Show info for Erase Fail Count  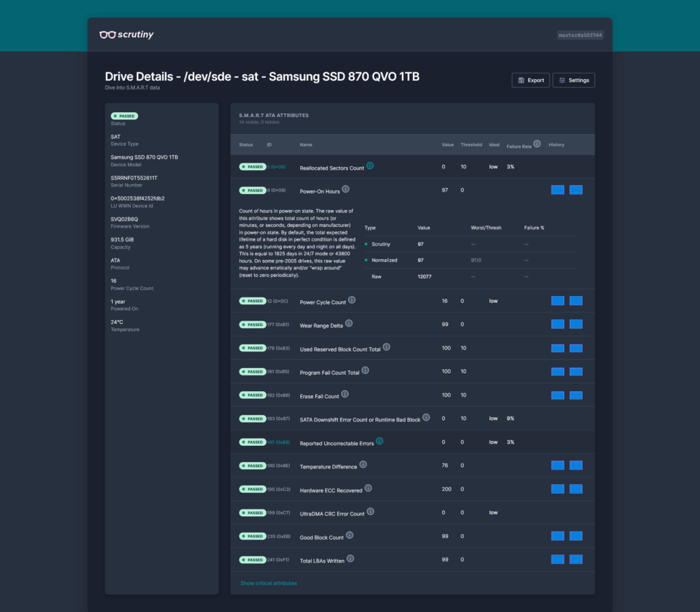pyautogui.click(x=345, y=394)
